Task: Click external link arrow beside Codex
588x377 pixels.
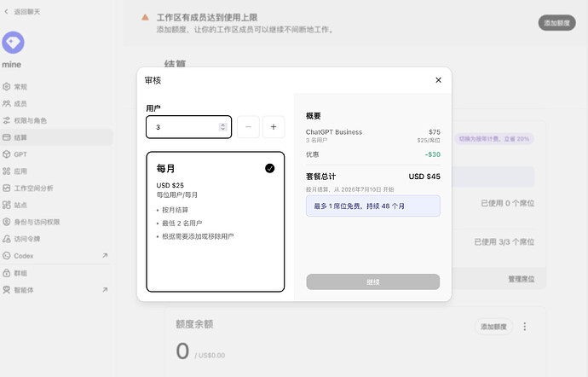Action: click(x=105, y=255)
